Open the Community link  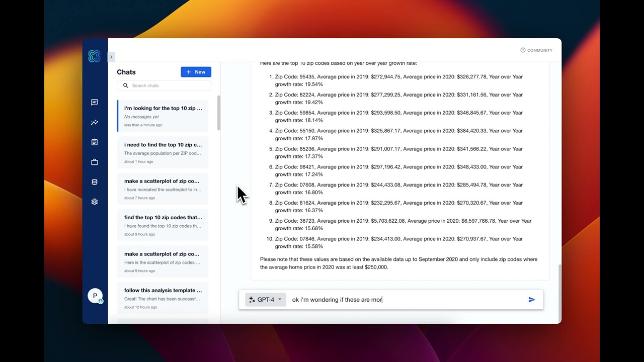click(x=536, y=50)
